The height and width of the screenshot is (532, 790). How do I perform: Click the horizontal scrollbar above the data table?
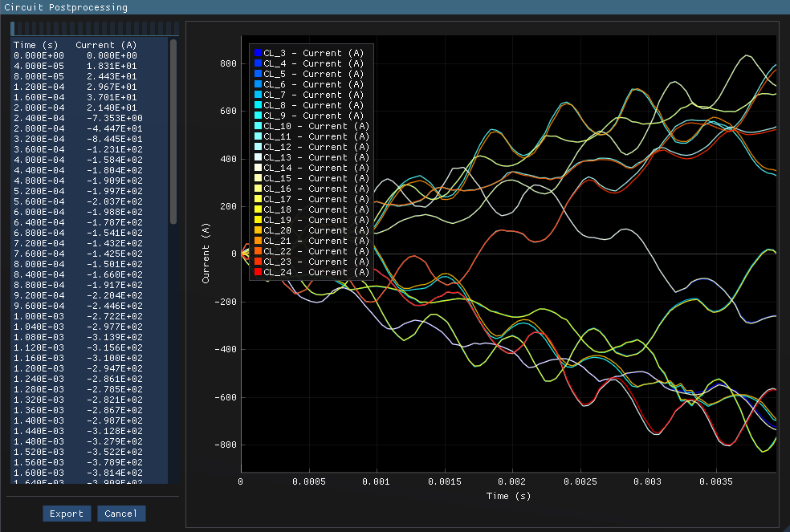click(x=92, y=28)
